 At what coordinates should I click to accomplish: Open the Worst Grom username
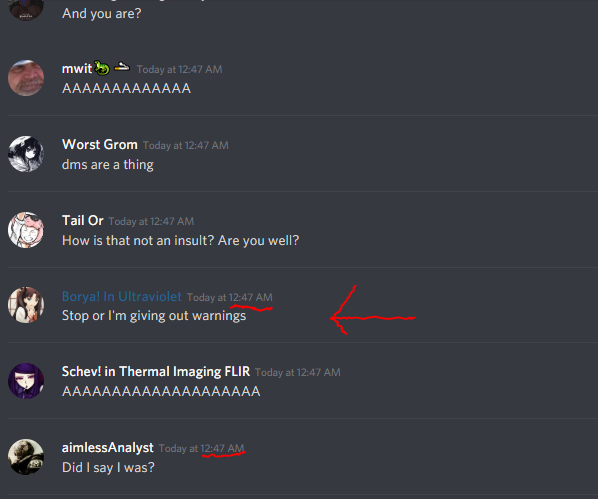point(100,145)
